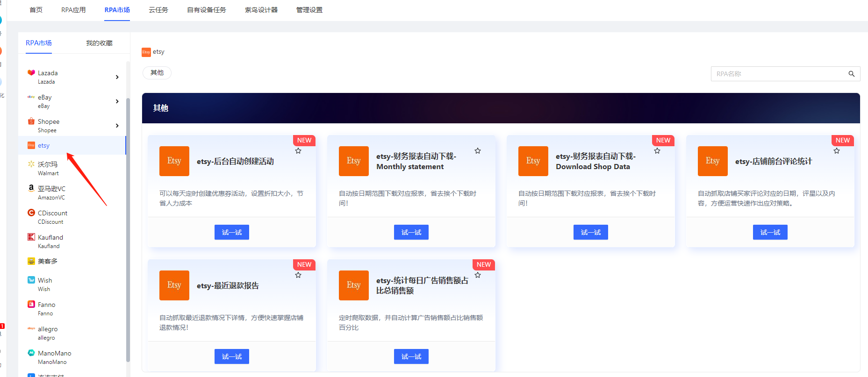The height and width of the screenshot is (377, 868).
Task: Open the 首页 tab
Action: [x=36, y=10]
